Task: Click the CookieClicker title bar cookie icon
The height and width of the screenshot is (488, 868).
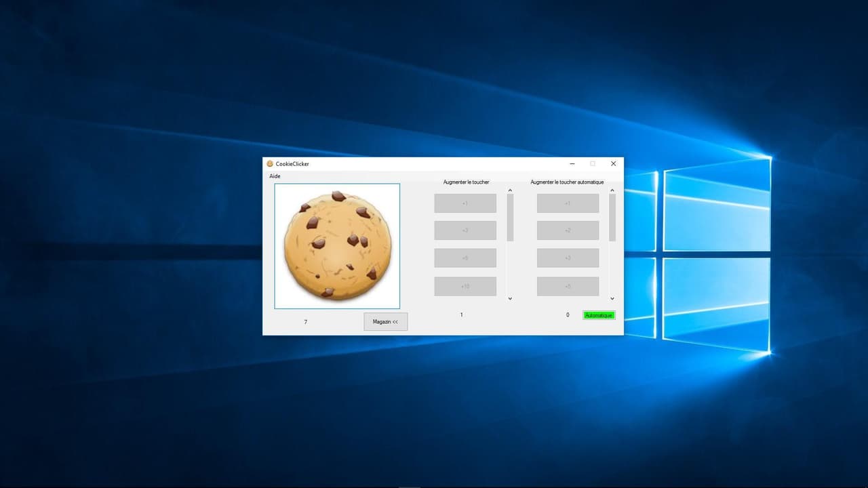Action: 270,163
